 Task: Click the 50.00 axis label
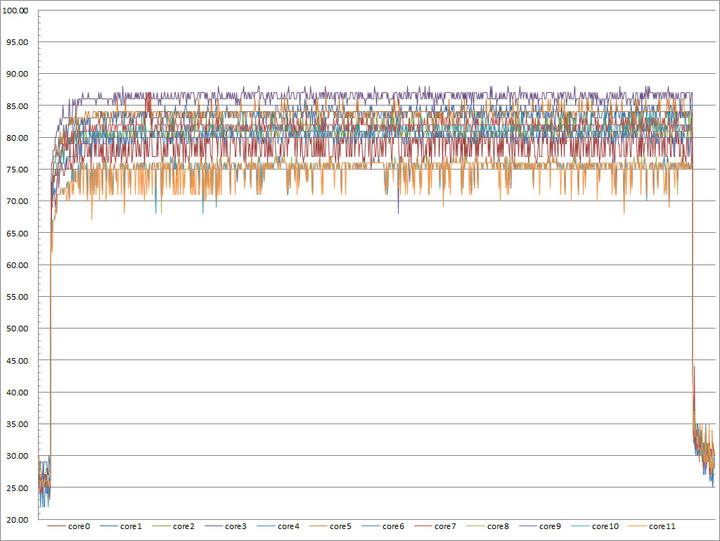(x=17, y=329)
